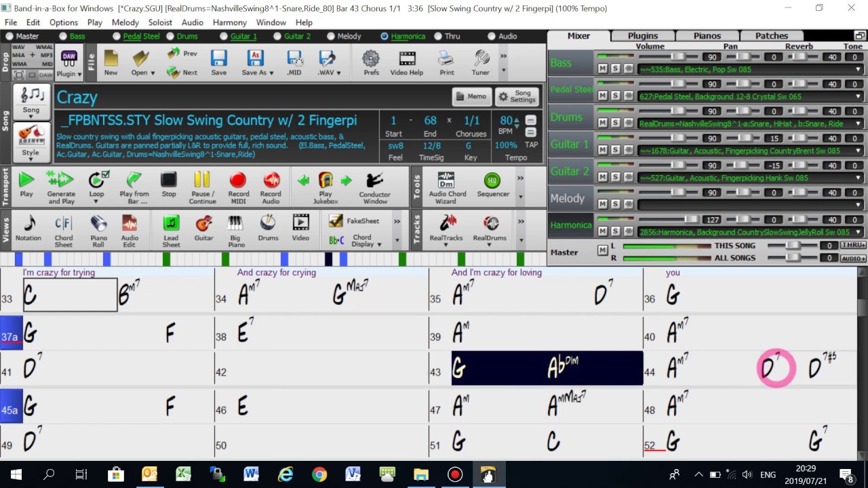This screenshot has width=868, height=488.
Task: Open Big Piano window
Action: (236, 230)
